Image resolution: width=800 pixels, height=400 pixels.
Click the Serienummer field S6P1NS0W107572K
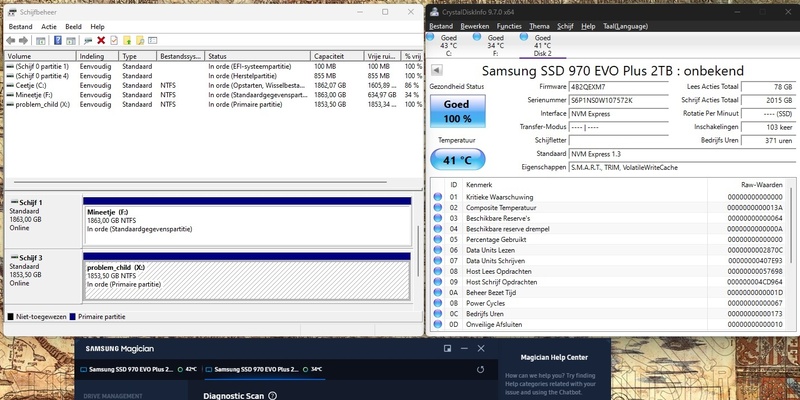(x=618, y=101)
